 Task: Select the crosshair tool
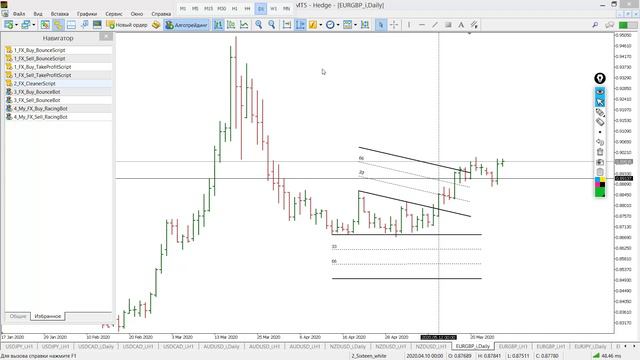point(394,25)
